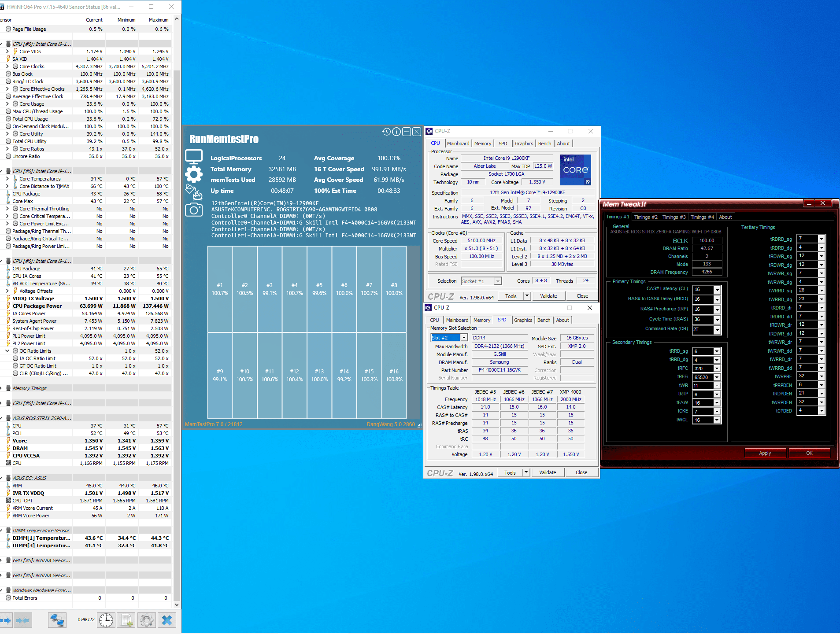Click fan icon beside CPU_OPT row
The image size is (840, 634).
pyautogui.click(x=8, y=501)
